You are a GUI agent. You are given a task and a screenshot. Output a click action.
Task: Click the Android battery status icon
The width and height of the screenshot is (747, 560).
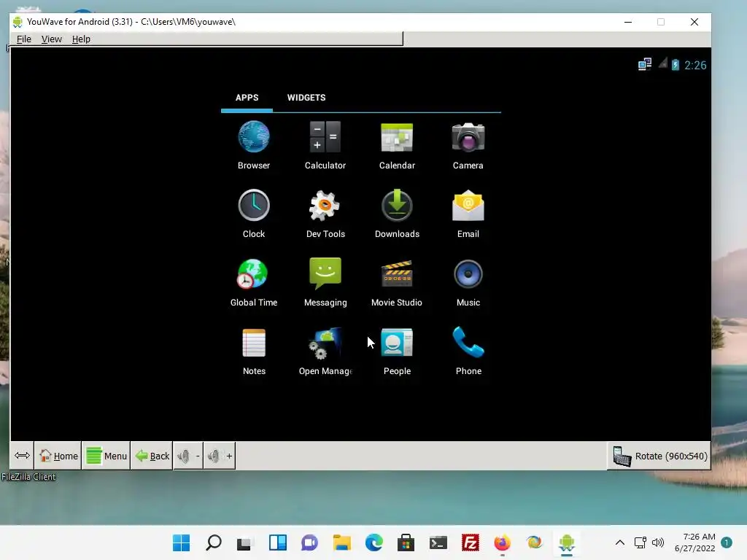click(675, 65)
